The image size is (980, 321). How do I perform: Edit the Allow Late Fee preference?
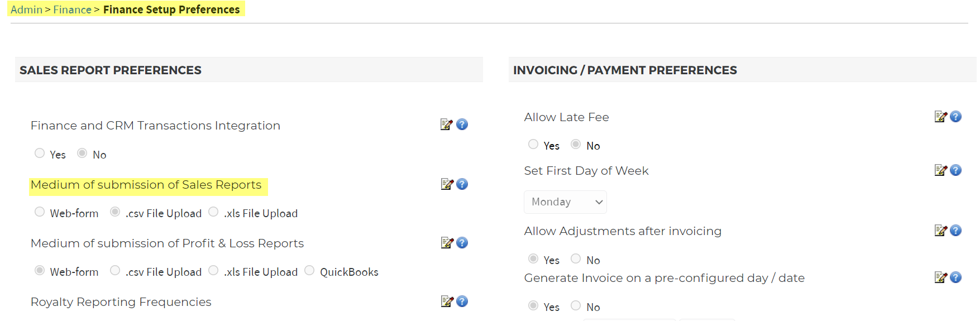[x=940, y=117]
